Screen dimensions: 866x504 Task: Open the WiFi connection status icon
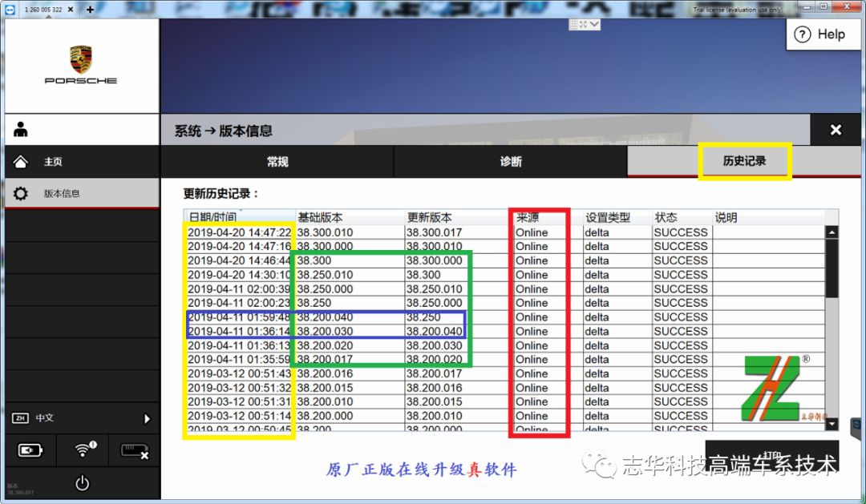[82, 450]
